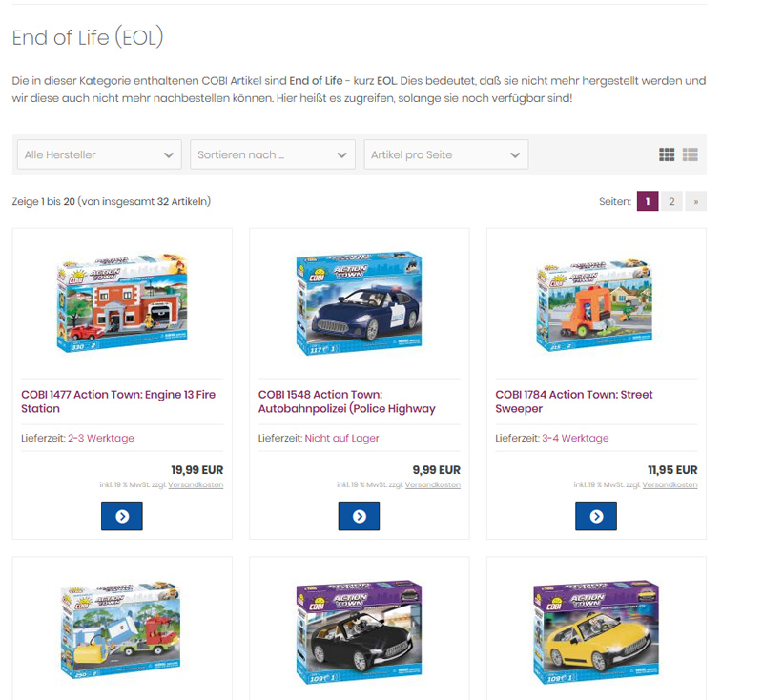Click Versandkosten link under 11,95 EUR price
Viewport: 763px width, 700px height.
coord(670,485)
